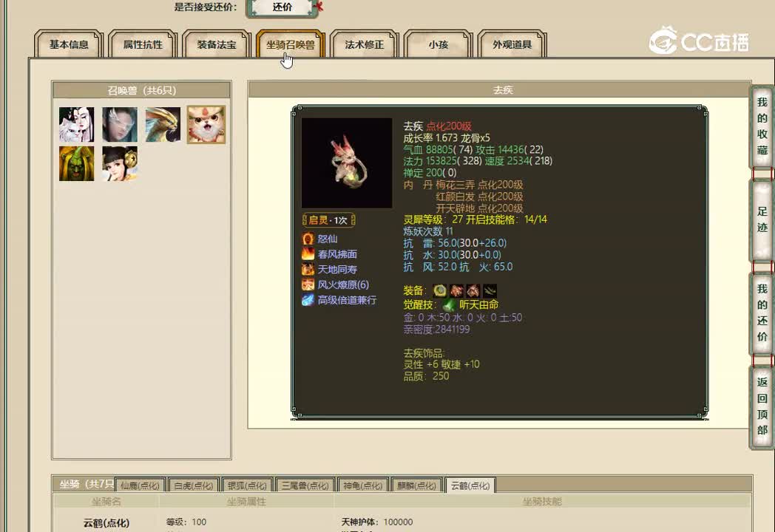This screenshot has width=775, height=532.
Task: Select the orange fox-cat 去疾 pet portrait
Action: coord(206,124)
